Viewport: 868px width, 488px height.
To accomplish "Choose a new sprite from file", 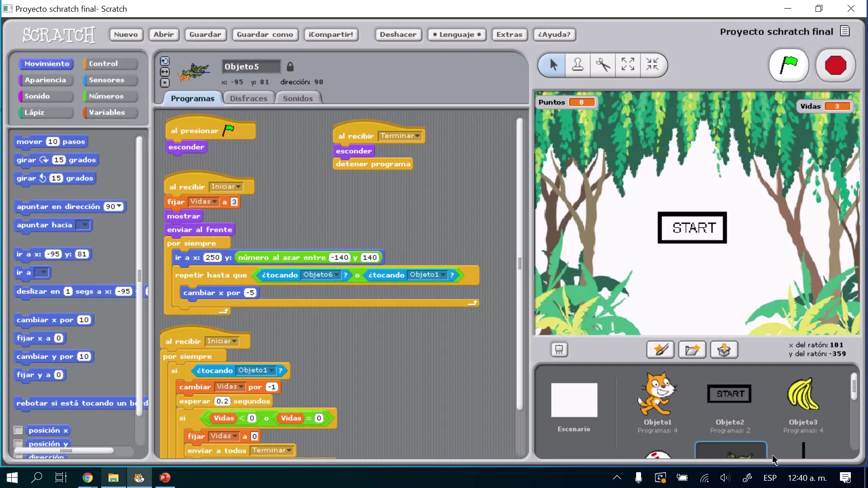I will (692, 349).
